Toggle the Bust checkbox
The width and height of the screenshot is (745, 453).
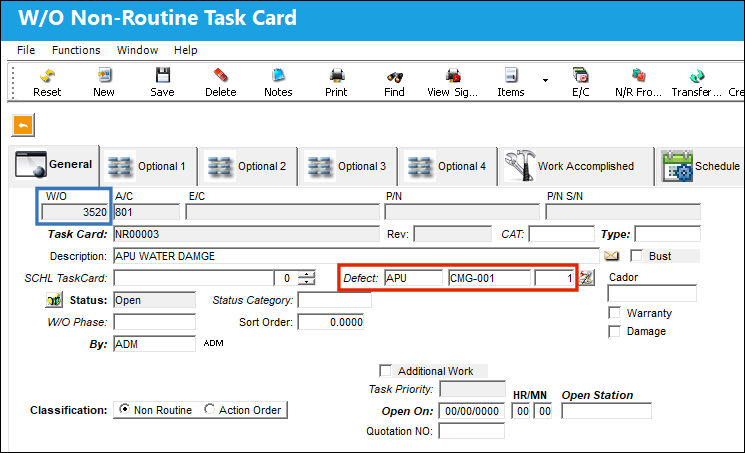637,256
